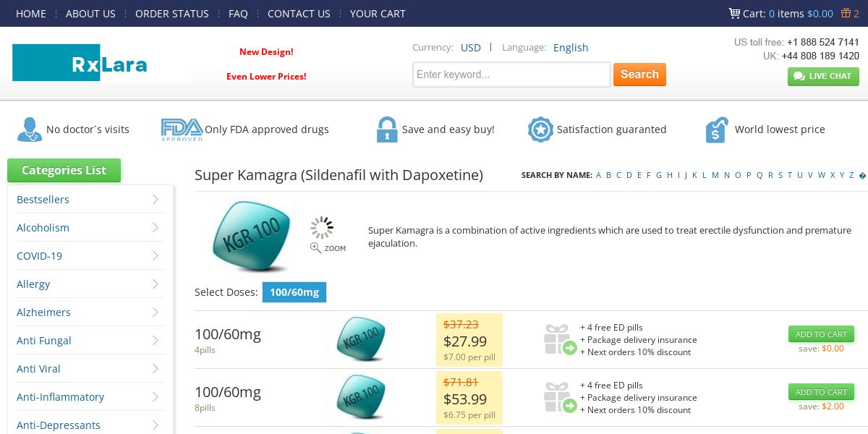Click the zoom magnifier icon beside pill image
The image size is (868, 434).
(316, 247)
